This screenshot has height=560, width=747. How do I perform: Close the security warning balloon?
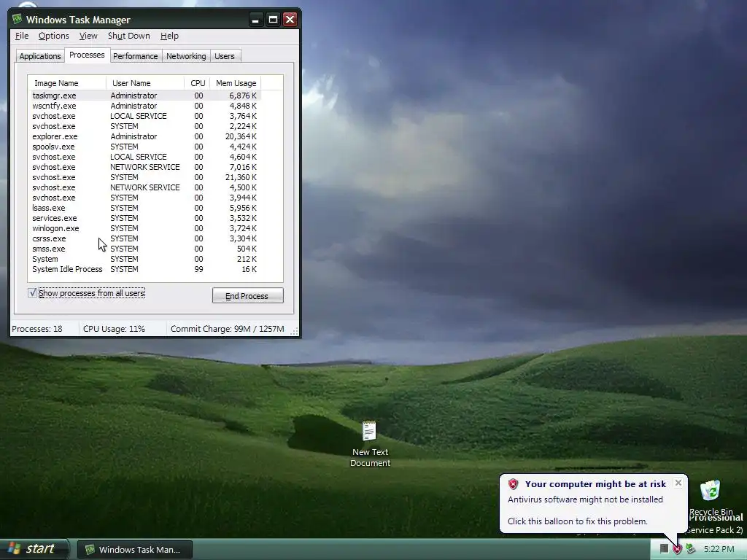pos(678,483)
